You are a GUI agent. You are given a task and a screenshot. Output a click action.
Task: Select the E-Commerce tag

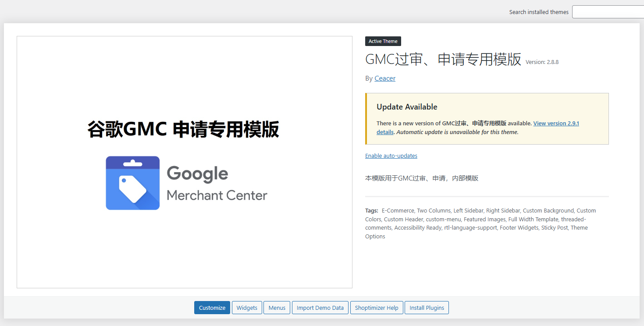point(397,210)
